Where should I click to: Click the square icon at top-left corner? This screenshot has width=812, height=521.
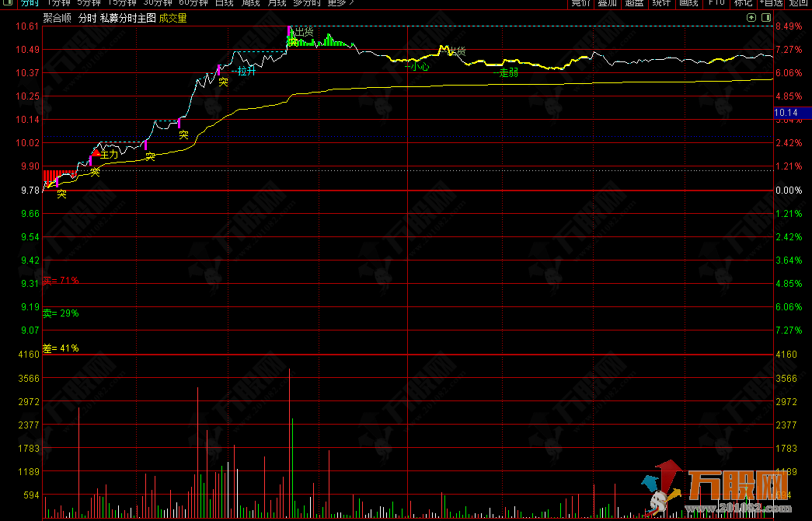pos(6,3)
